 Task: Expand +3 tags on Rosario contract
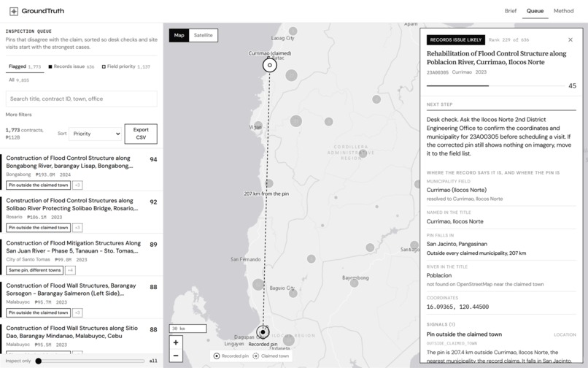click(x=77, y=228)
